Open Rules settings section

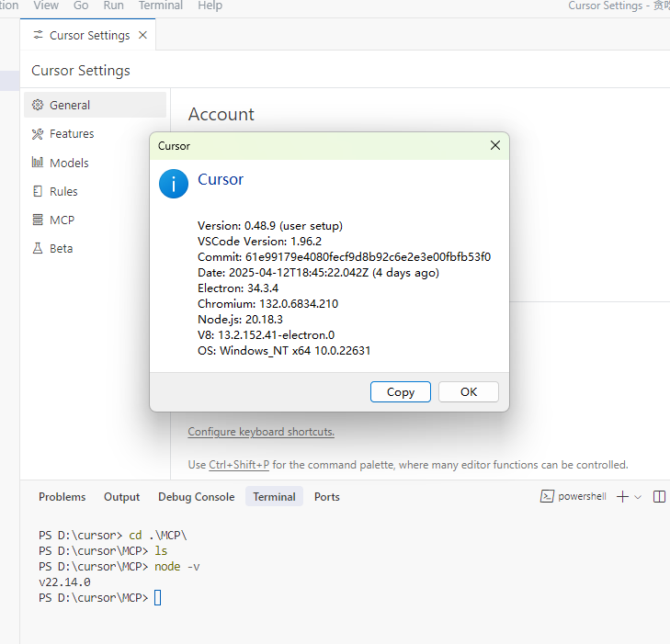pos(95,191)
